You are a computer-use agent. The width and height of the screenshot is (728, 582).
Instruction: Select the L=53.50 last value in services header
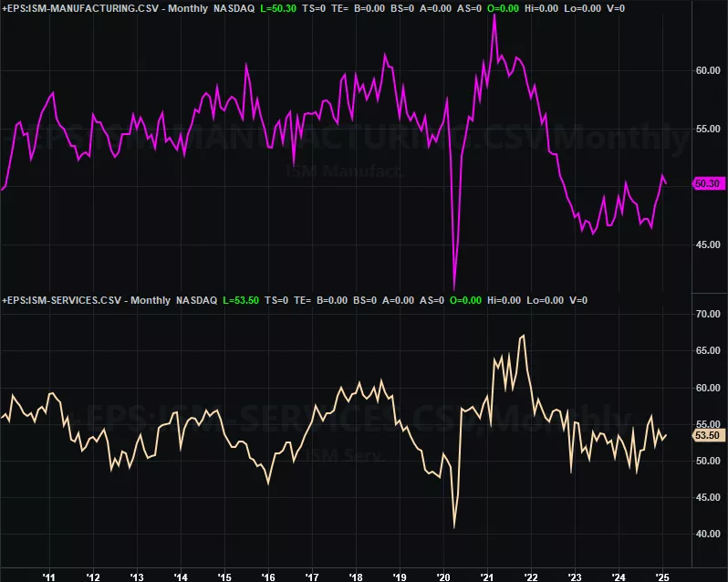[x=241, y=300]
